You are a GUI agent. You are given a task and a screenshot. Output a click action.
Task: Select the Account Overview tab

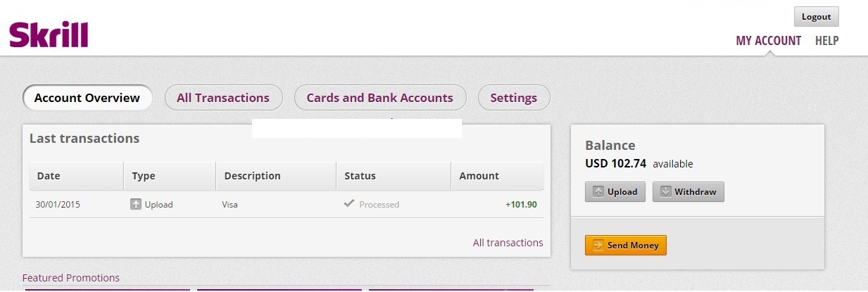(x=87, y=98)
